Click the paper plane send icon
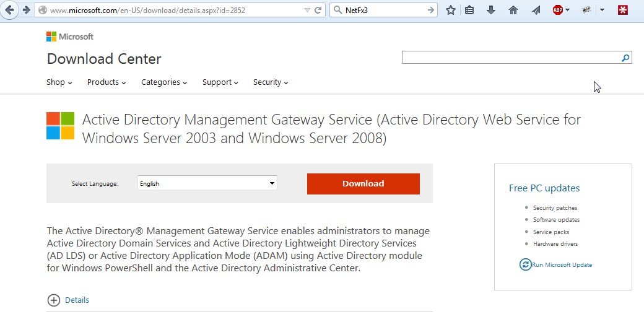The height and width of the screenshot is (314, 644). point(536,10)
